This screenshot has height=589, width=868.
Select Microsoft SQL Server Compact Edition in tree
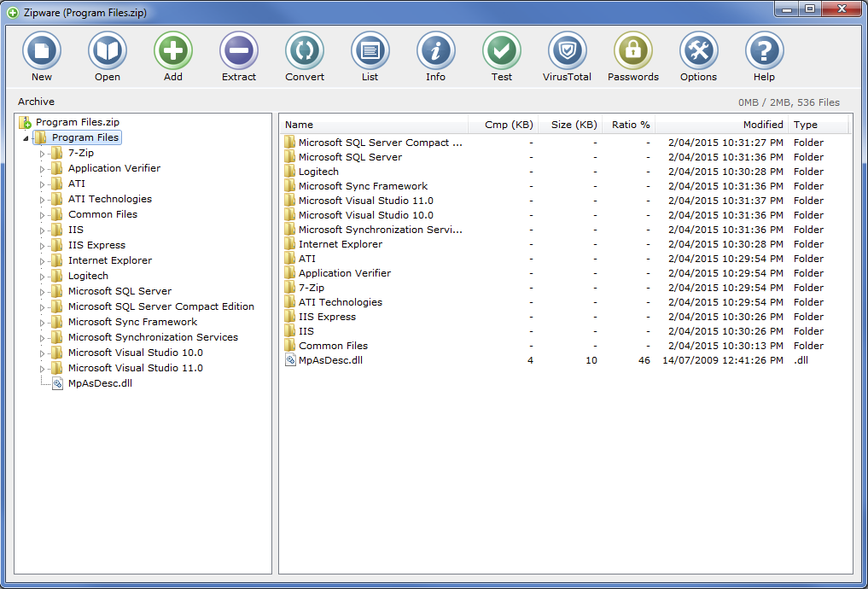[161, 306]
